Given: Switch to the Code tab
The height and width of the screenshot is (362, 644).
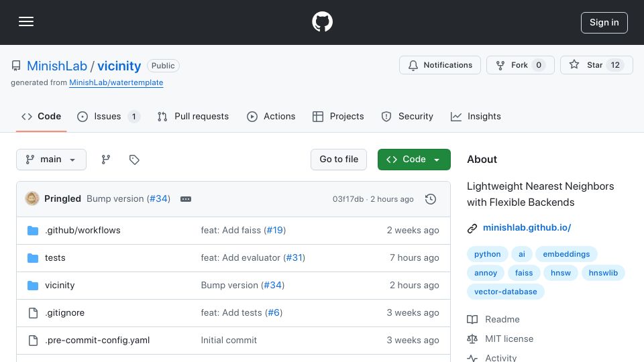Looking at the screenshot, I should pos(41,117).
